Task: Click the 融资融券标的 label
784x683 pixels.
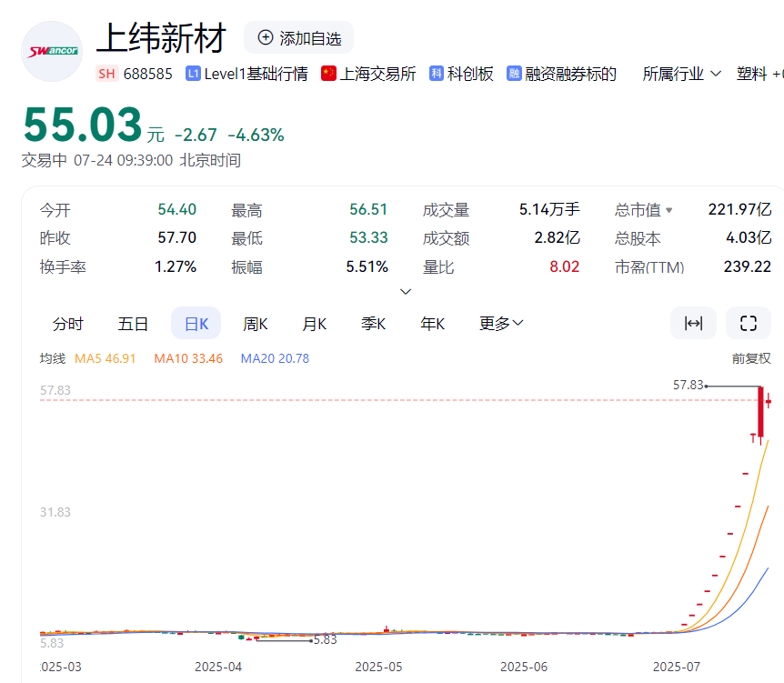Action: (x=570, y=74)
